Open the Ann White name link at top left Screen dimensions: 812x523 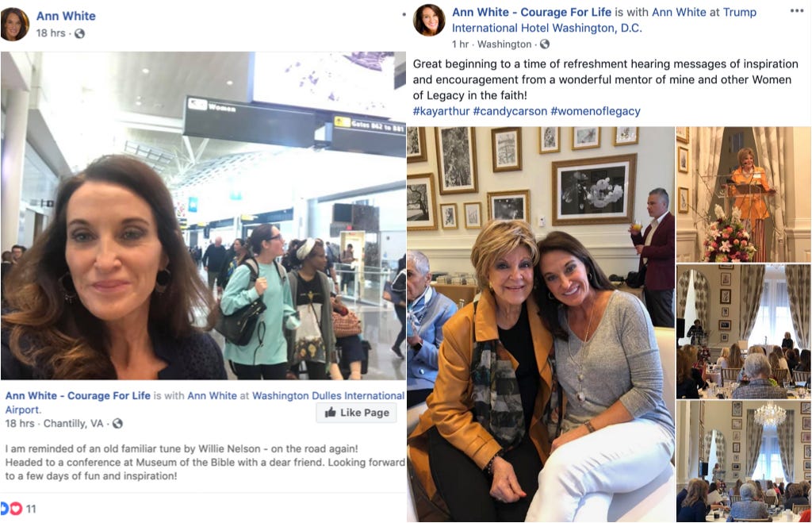coord(66,16)
